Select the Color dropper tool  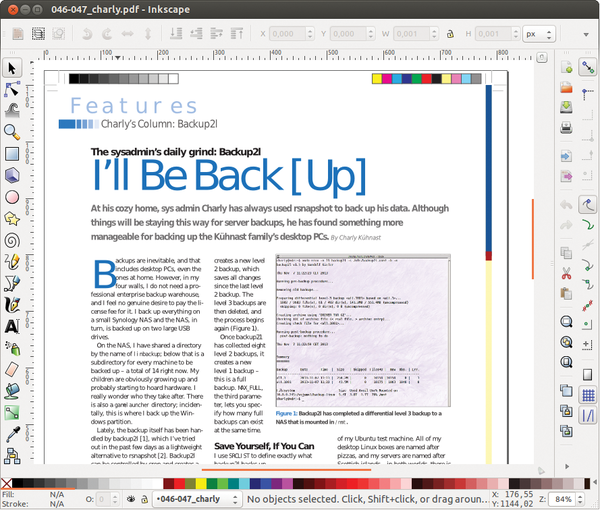pos(12,434)
